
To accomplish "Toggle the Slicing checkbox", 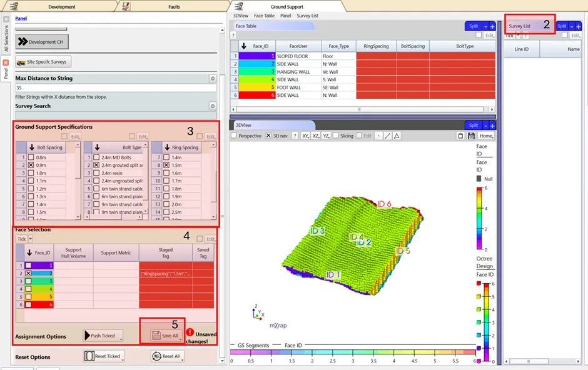I will [335, 136].
